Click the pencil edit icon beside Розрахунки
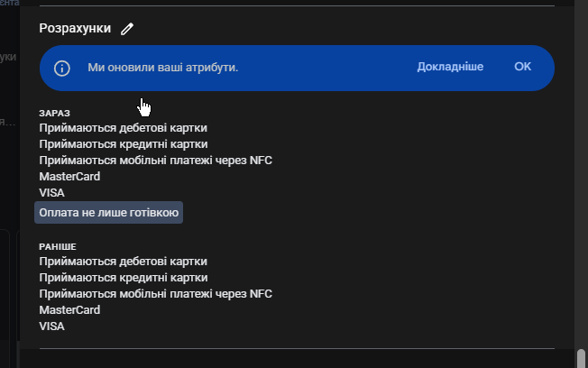 [x=127, y=29]
